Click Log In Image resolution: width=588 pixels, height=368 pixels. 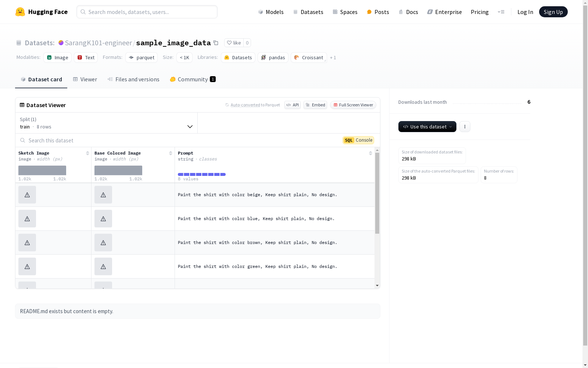[525, 12]
